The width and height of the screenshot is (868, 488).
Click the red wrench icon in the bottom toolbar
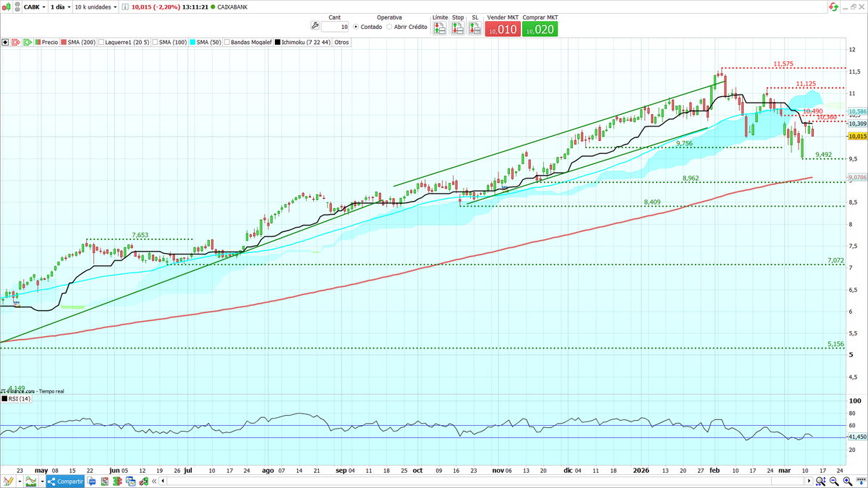pos(143,481)
